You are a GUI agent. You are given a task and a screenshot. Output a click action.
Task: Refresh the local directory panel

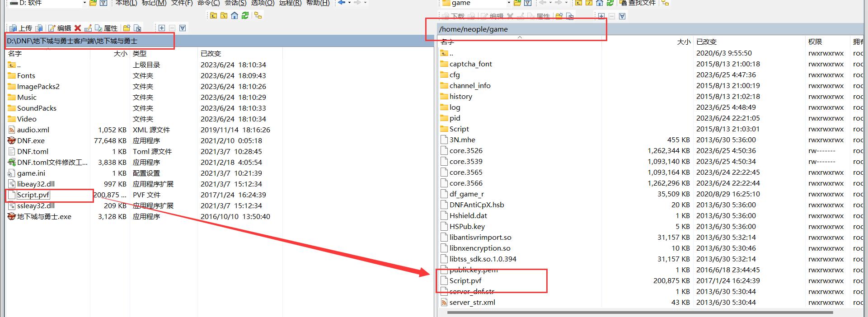pyautogui.click(x=245, y=15)
